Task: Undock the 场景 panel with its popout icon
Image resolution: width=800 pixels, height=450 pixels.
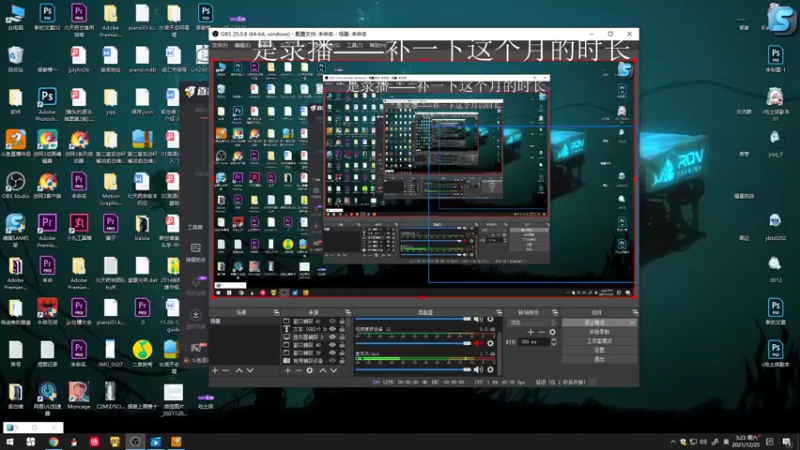Action: (x=276, y=312)
